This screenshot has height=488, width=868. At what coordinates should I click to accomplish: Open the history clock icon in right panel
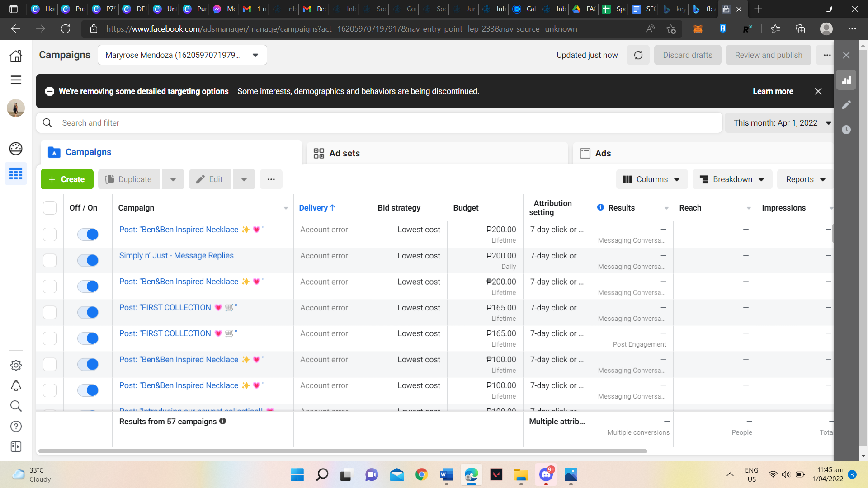click(846, 130)
